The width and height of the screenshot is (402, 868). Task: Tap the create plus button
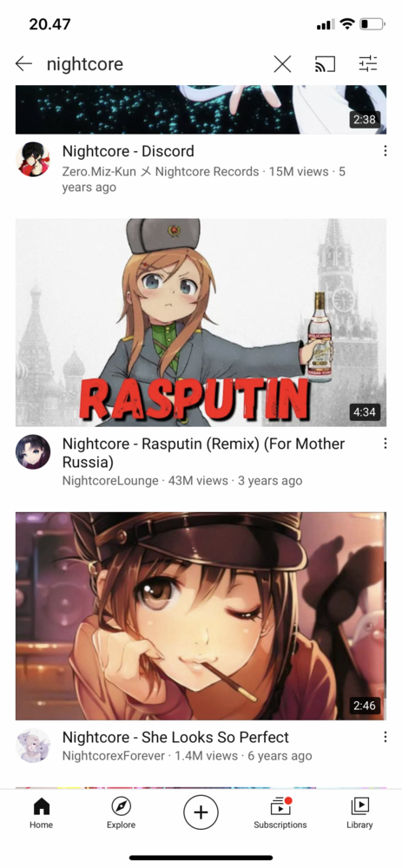click(x=201, y=812)
